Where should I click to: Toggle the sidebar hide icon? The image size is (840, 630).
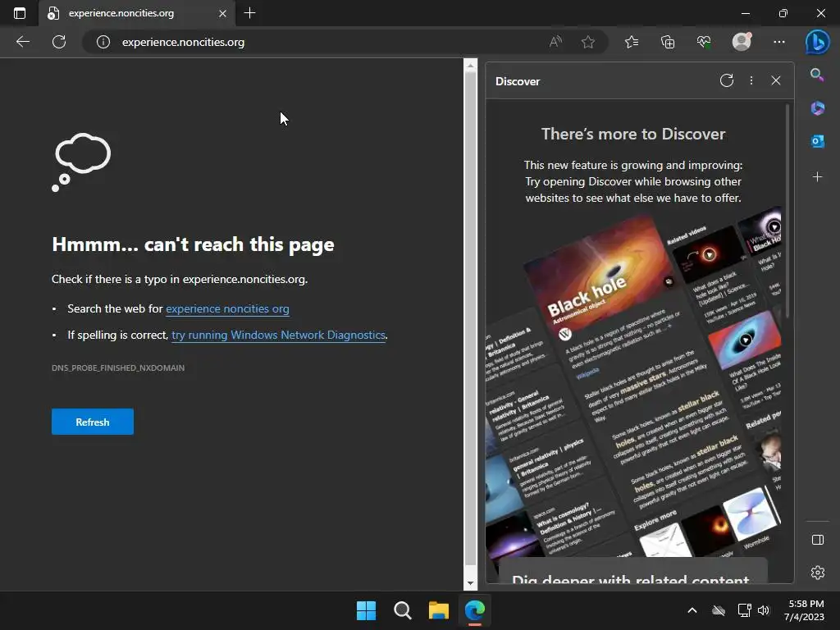click(818, 540)
